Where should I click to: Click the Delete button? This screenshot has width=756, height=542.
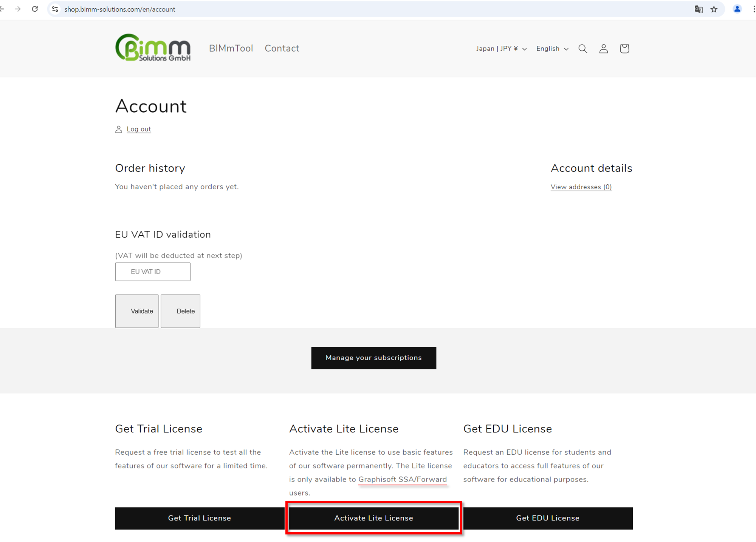click(180, 311)
